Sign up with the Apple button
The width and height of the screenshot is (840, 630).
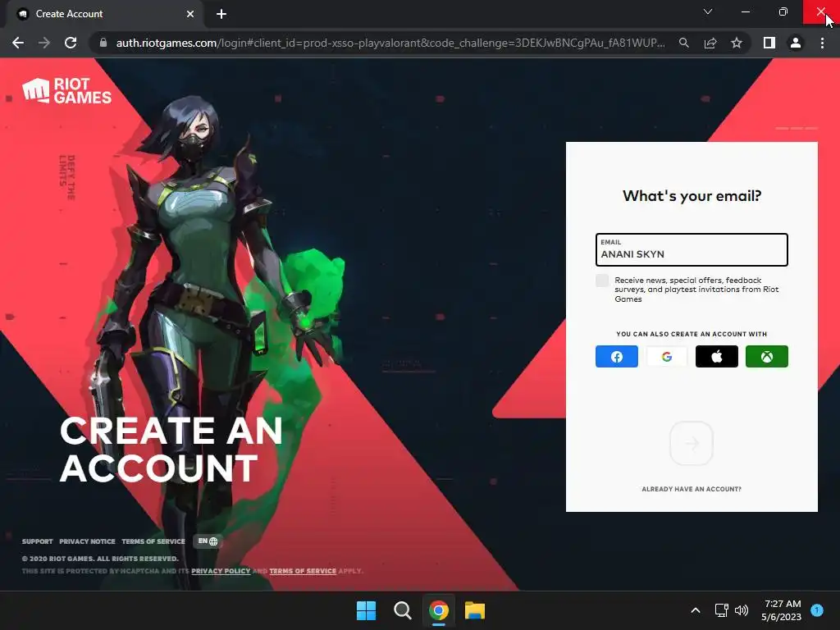coord(717,356)
